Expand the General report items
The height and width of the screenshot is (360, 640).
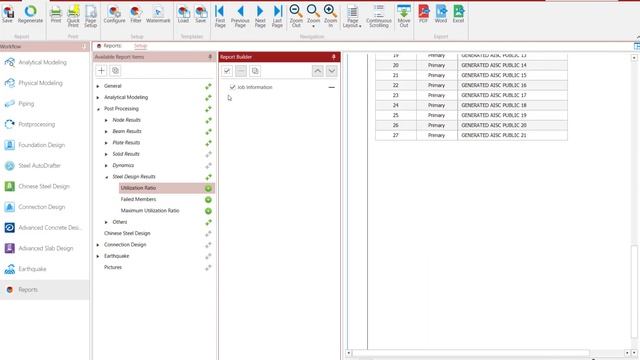pos(98,86)
